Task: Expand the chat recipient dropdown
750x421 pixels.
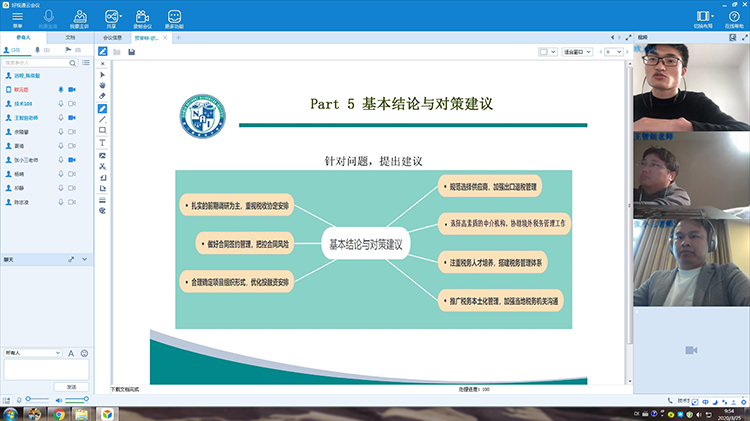Action: [57, 352]
